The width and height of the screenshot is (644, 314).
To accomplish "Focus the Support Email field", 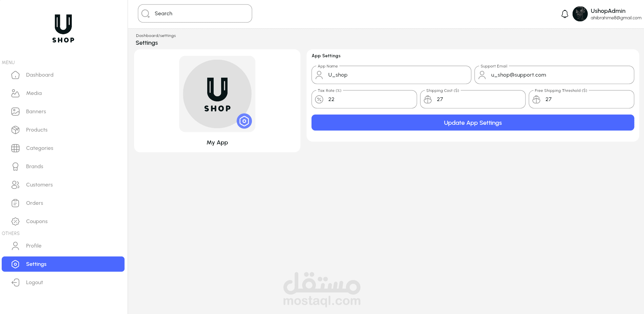I will (x=554, y=75).
